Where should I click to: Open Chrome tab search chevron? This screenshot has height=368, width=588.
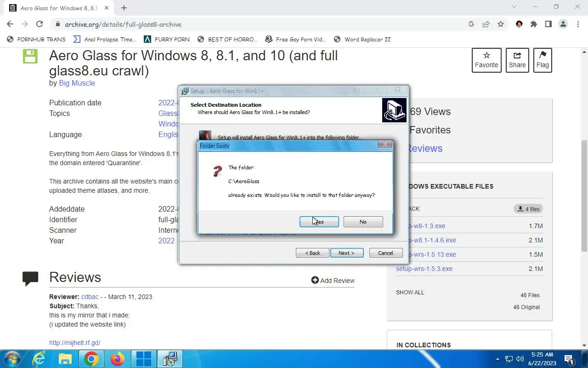(x=514, y=7)
